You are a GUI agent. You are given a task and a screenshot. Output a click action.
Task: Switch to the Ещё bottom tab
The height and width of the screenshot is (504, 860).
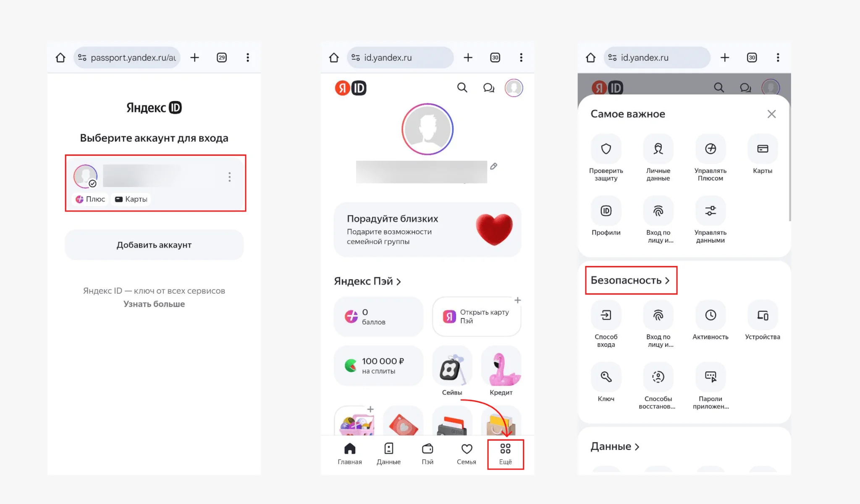505,454
